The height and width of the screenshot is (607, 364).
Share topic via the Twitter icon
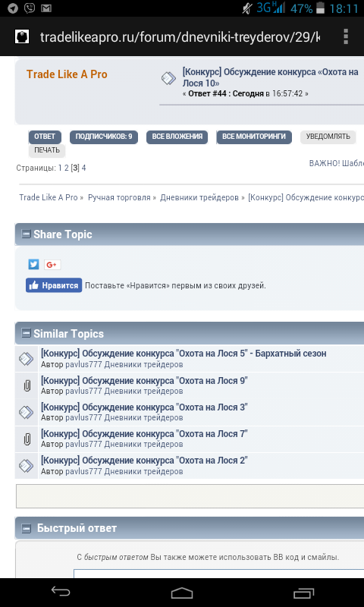[33, 264]
